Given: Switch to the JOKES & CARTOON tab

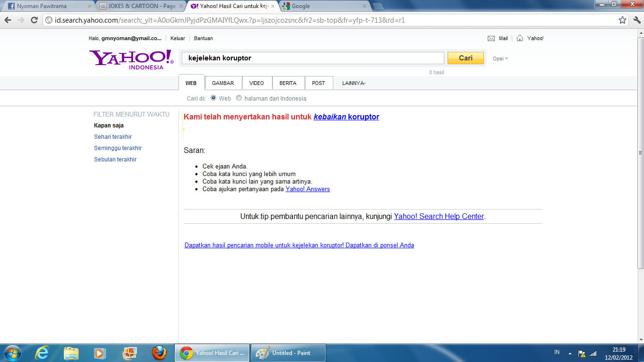Looking at the screenshot, I should [x=140, y=7].
